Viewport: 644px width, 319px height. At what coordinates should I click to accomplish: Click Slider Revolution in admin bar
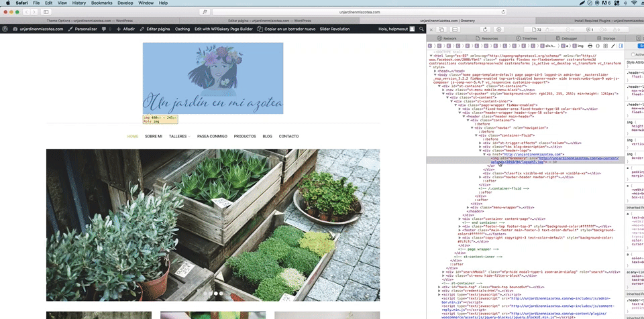click(x=334, y=29)
